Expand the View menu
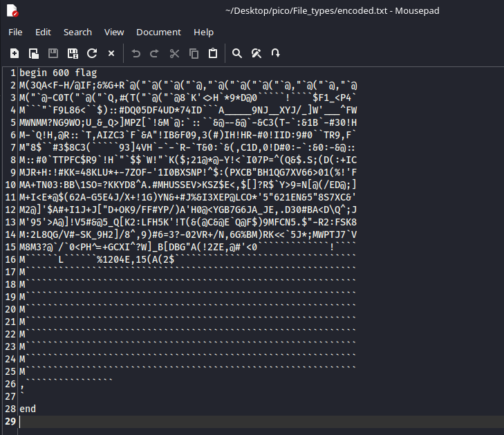This screenshot has width=504, height=435. (x=114, y=32)
